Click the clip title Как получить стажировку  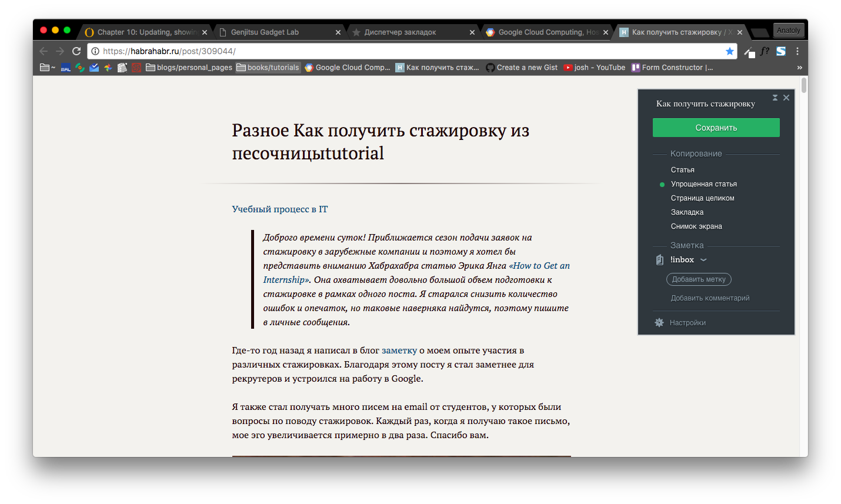tap(705, 104)
